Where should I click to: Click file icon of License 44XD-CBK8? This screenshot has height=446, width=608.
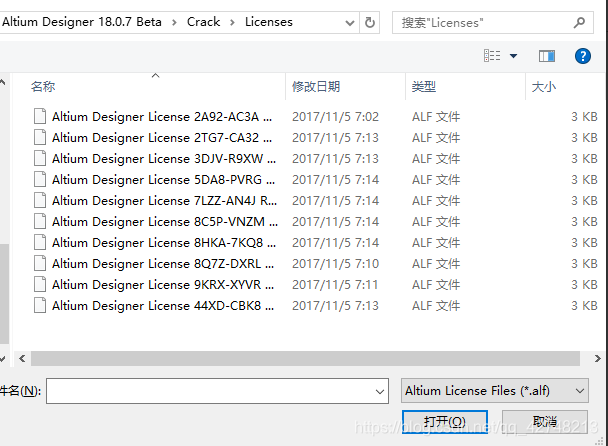(x=40, y=305)
